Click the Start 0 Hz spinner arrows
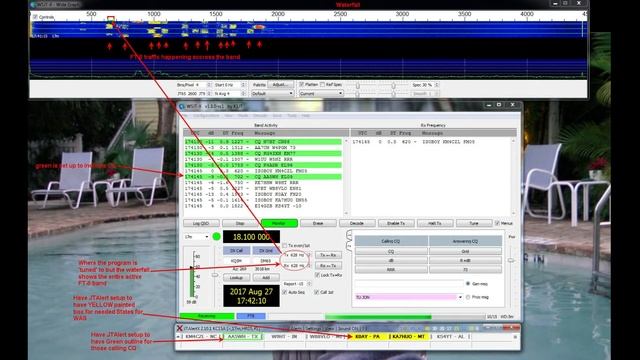This screenshot has width=640, height=360. click(243, 85)
